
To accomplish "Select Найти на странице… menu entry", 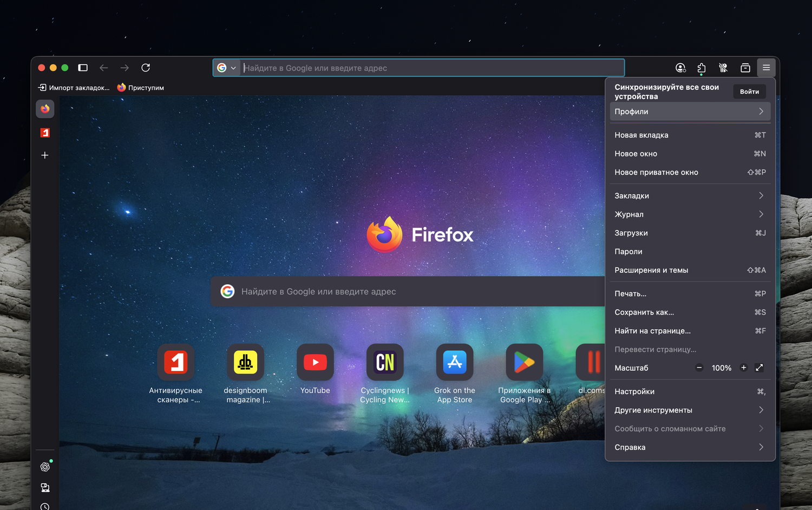I will click(x=690, y=331).
